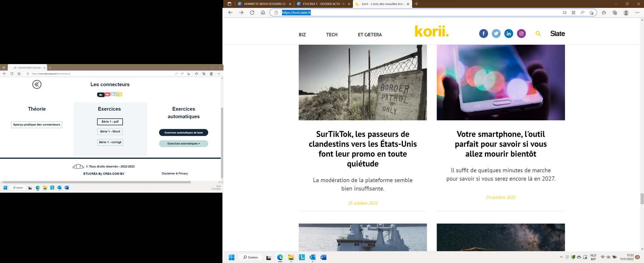644x263 pixels.
Task: Click smartphone bokeh article image
Action: pyautogui.click(x=501, y=82)
